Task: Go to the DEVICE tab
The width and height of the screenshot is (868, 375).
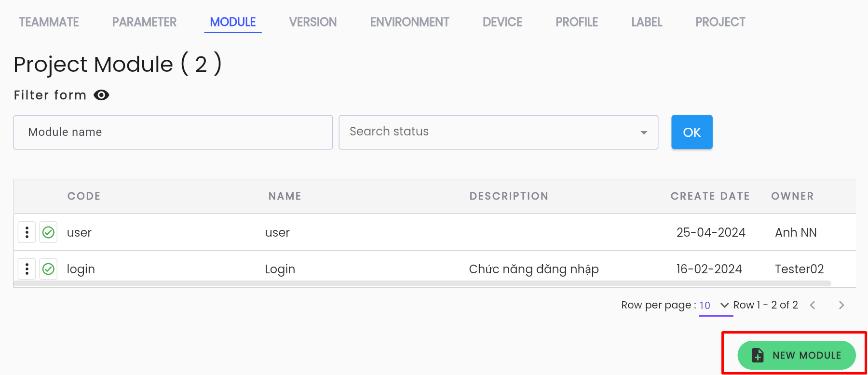Action: point(502,22)
